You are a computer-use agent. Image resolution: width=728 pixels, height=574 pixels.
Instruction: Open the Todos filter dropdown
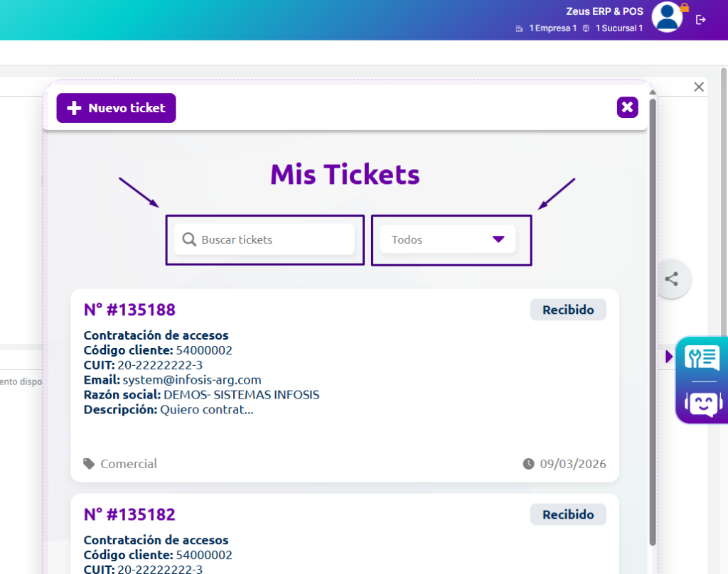pyautogui.click(x=448, y=239)
